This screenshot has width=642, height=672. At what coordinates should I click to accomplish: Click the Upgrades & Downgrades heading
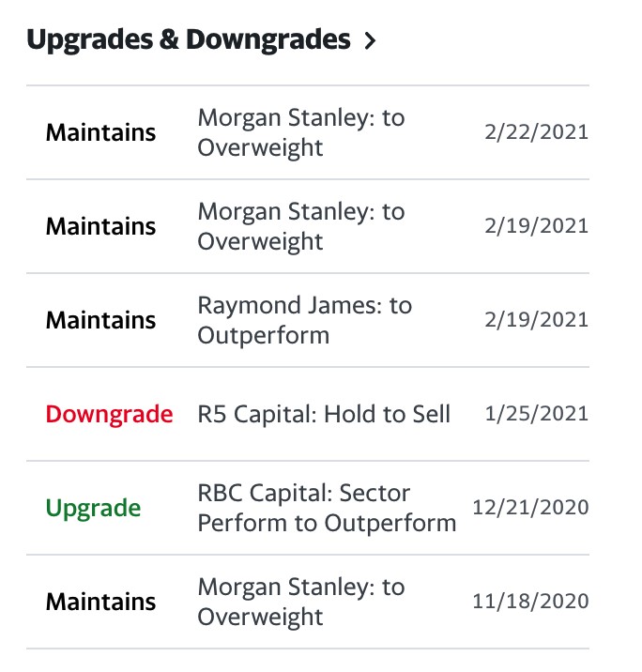(189, 39)
